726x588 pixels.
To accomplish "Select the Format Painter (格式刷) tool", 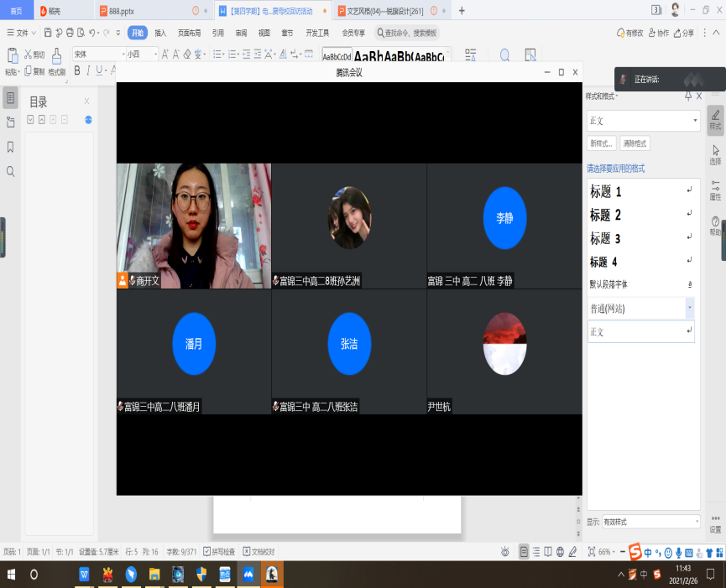I will coord(56,61).
